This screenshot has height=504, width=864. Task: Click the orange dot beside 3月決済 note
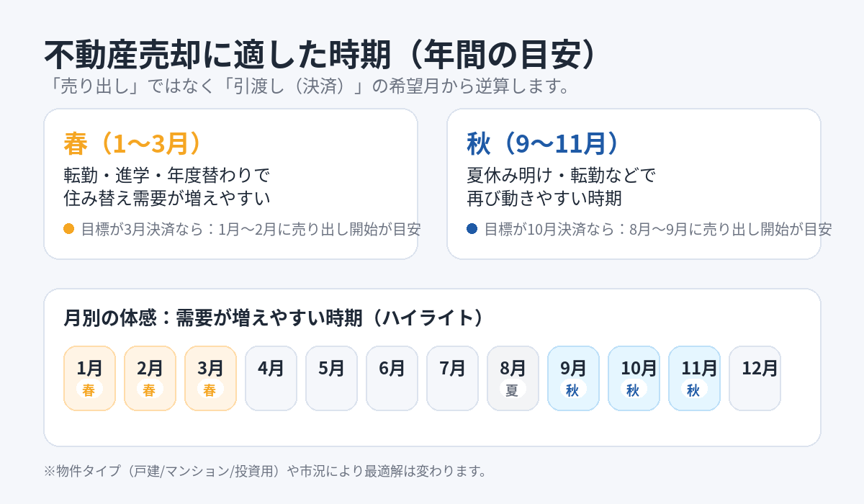69,229
